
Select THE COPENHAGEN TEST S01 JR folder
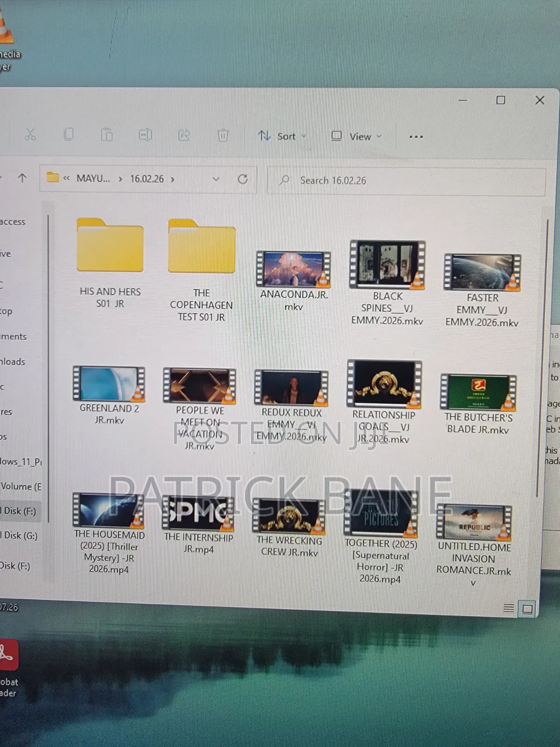(202, 270)
